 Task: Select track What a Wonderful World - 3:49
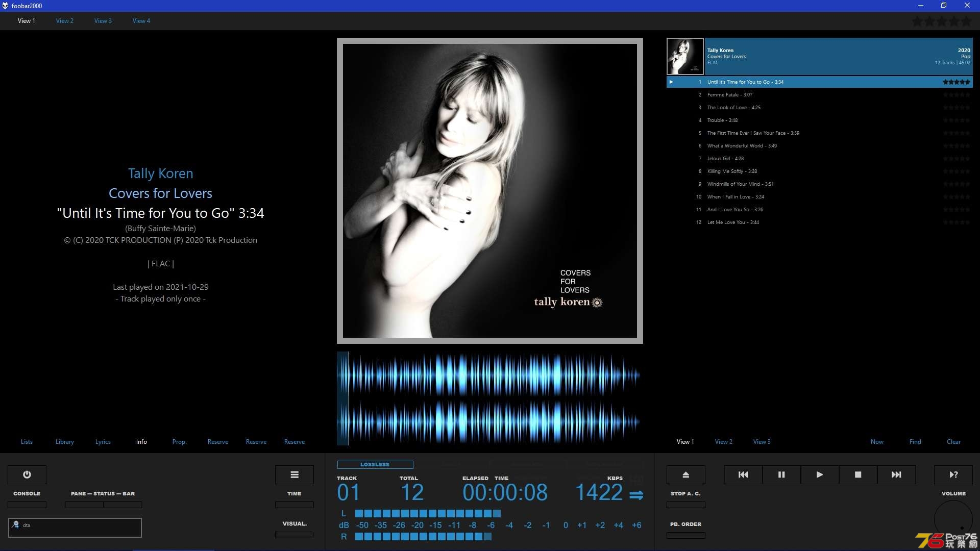click(820, 146)
